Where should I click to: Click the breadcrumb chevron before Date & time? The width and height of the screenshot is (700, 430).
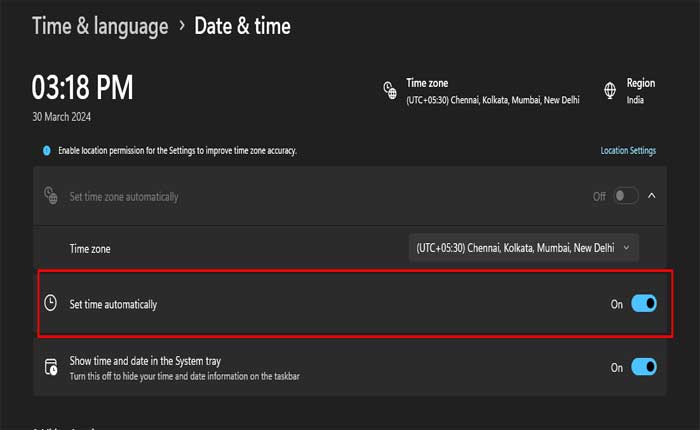point(182,25)
